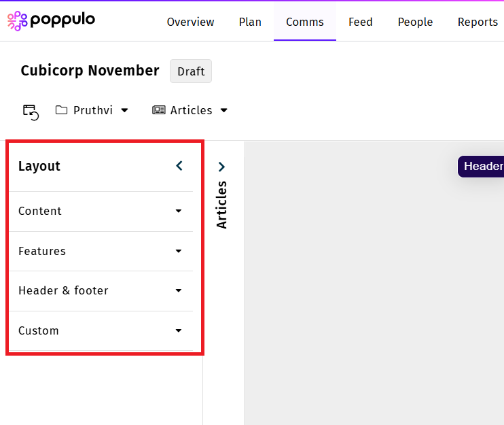The image size is (504, 425).
Task: Expand the Features section
Action: coord(179,252)
